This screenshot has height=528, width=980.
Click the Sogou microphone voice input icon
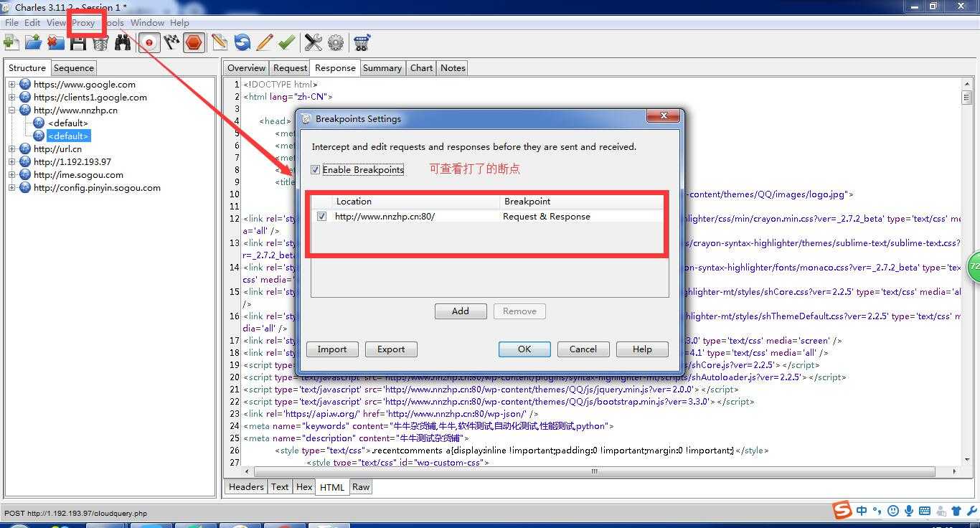(909, 511)
